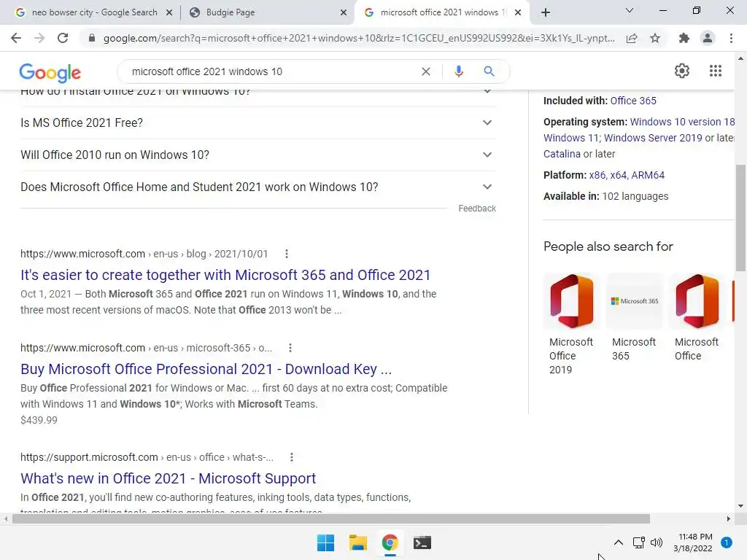Image resolution: width=747 pixels, height=560 pixels.
Task: Open the Chrome profile avatar
Action: pos(708,38)
